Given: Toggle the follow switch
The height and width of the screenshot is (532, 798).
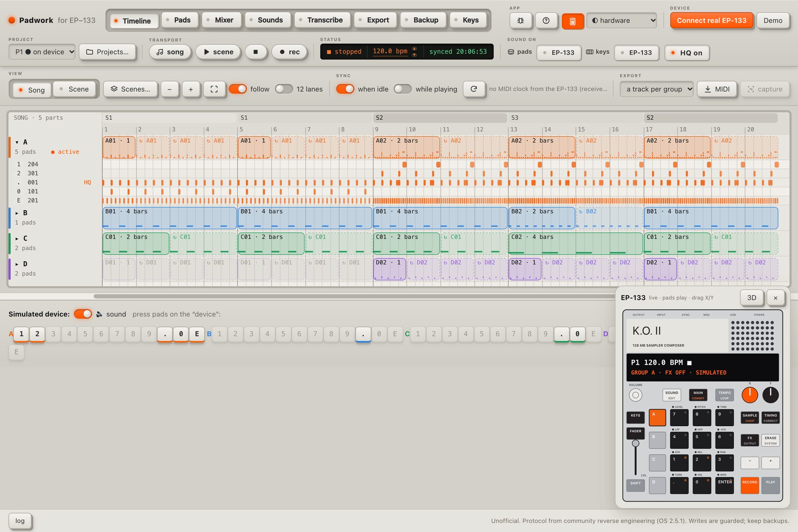Looking at the screenshot, I should (x=238, y=89).
